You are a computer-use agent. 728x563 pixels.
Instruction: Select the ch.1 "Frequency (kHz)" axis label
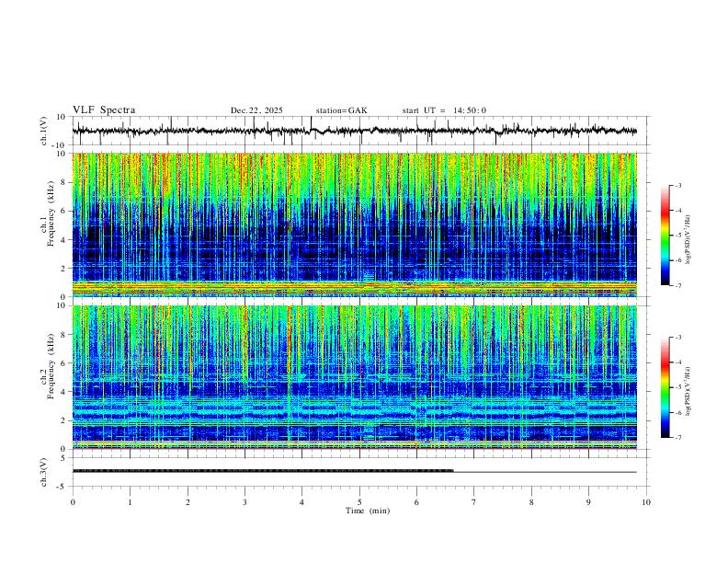click(x=52, y=214)
